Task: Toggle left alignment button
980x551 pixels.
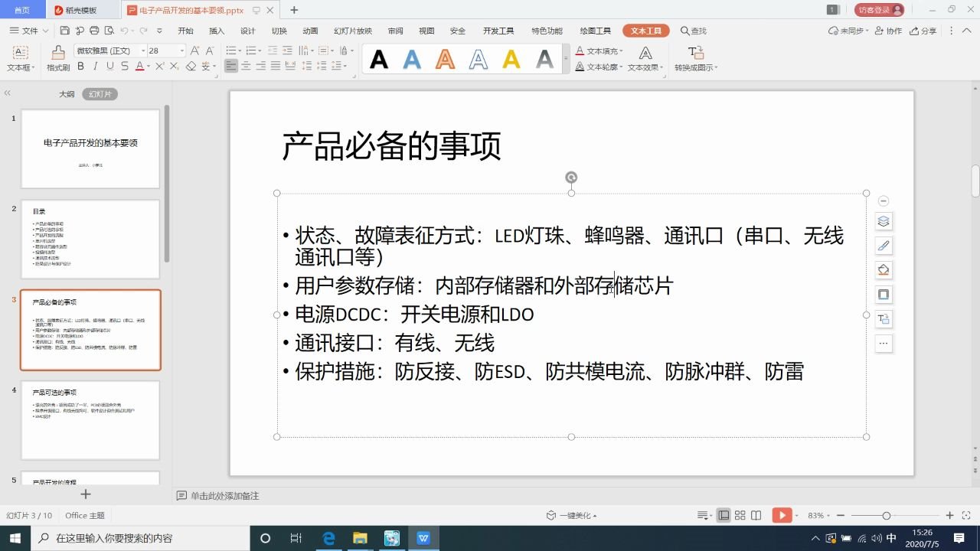Action: [x=231, y=67]
